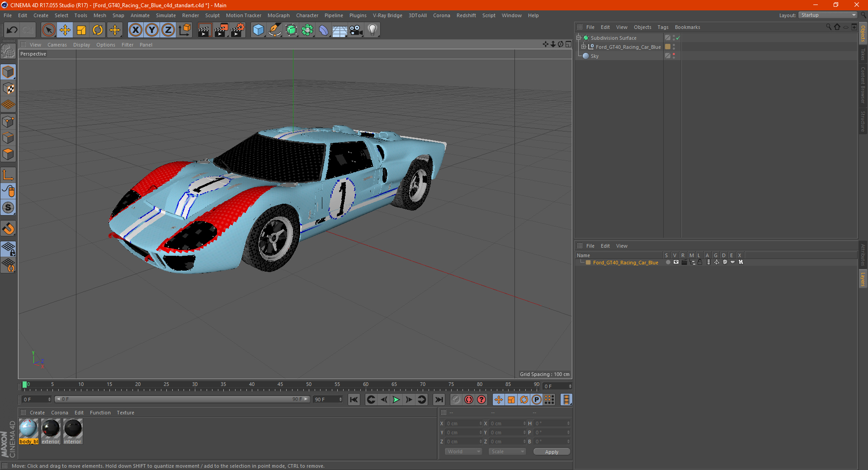Switch to Texture mode icon
The height and width of the screenshot is (470, 868).
point(8,89)
